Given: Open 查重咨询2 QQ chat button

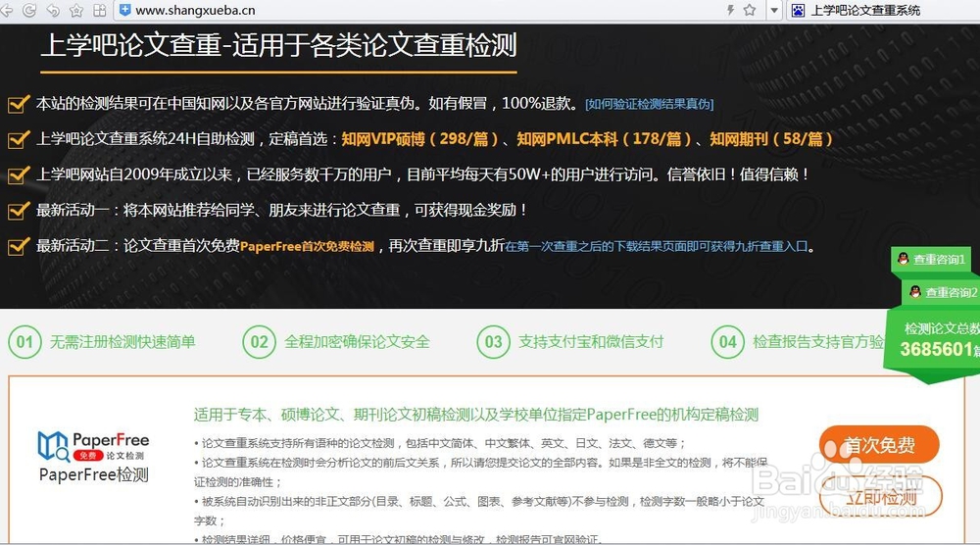Looking at the screenshot, I should coord(943,292).
